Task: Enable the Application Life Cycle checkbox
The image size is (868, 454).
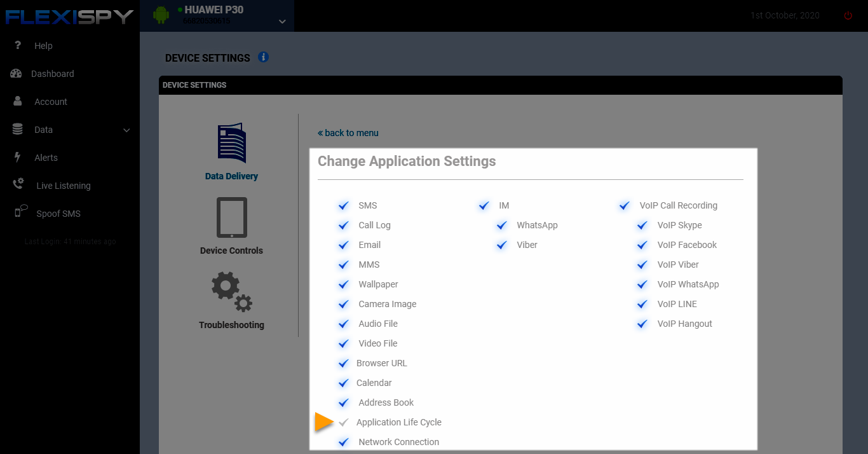Action: tap(344, 422)
